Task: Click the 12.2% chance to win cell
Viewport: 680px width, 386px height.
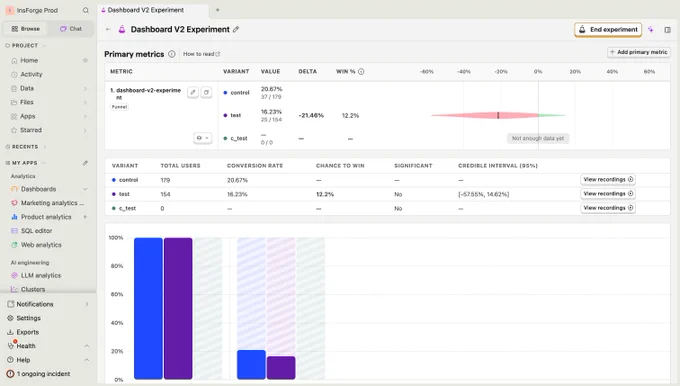Action: coord(325,194)
